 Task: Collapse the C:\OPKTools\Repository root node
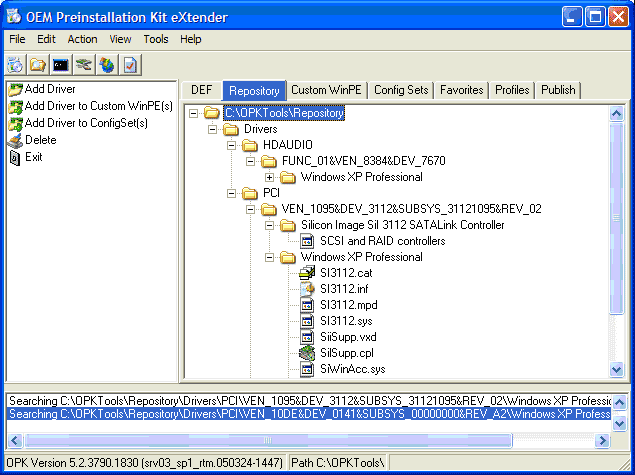(194, 113)
